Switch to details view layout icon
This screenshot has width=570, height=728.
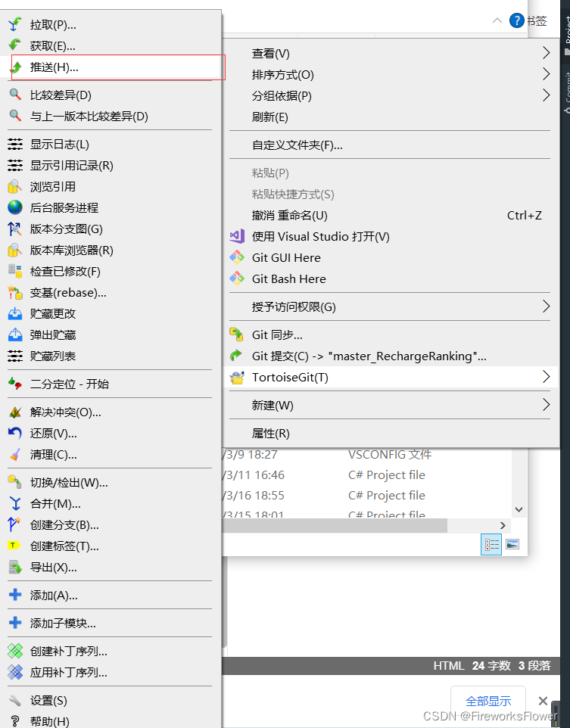tap(491, 544)
